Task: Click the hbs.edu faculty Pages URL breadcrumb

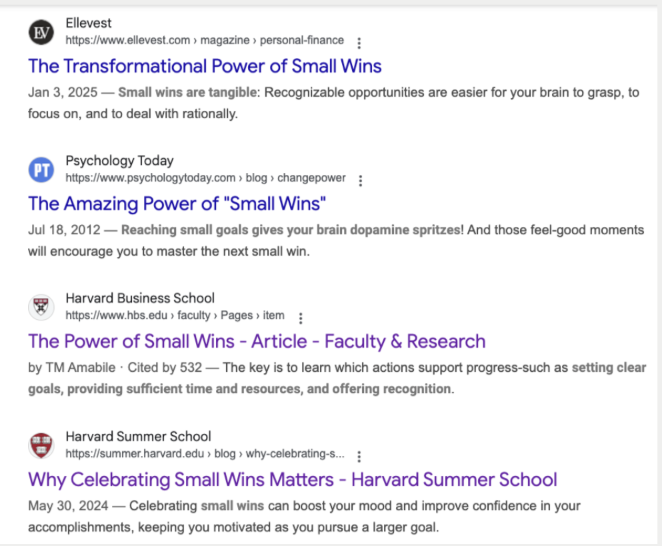Action: [x=175, y=315]
